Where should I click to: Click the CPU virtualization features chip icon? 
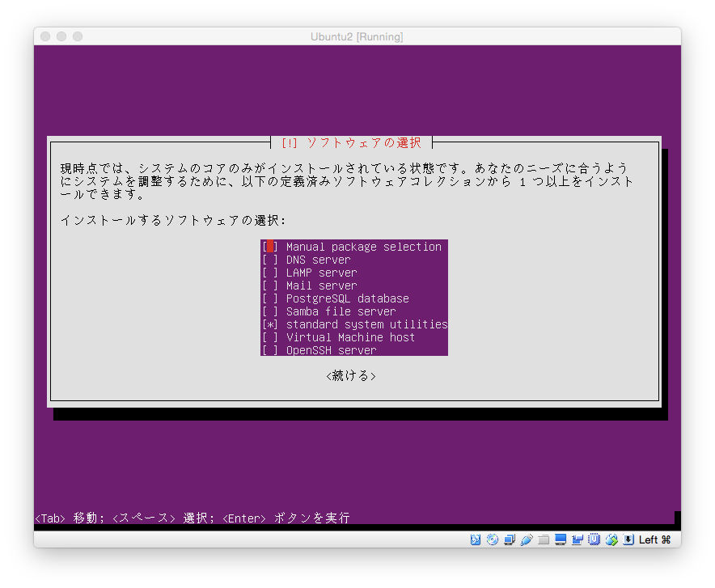594,539
